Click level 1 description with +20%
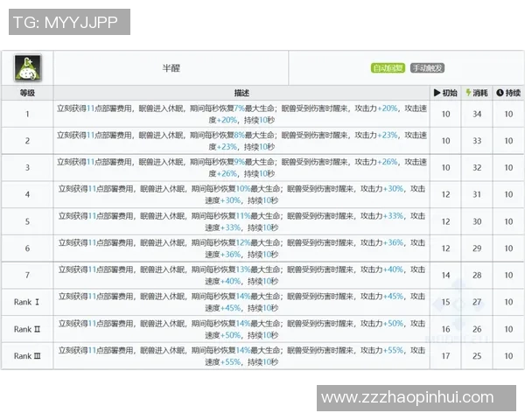This screenshot has height=420, width=525. (241, 114)
